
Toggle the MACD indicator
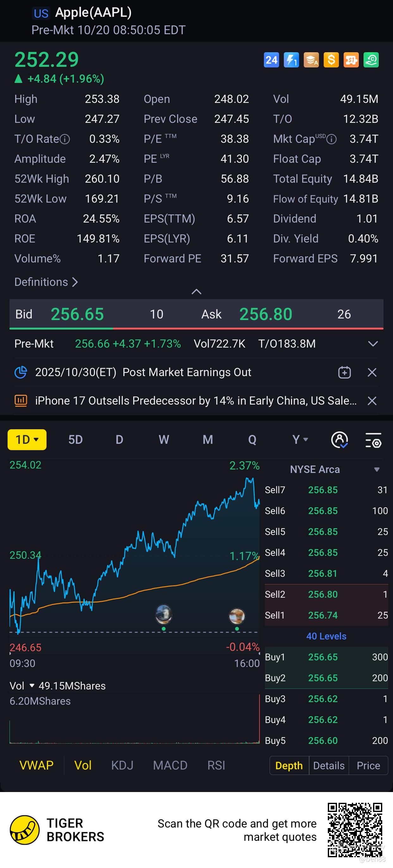[170, 765]
